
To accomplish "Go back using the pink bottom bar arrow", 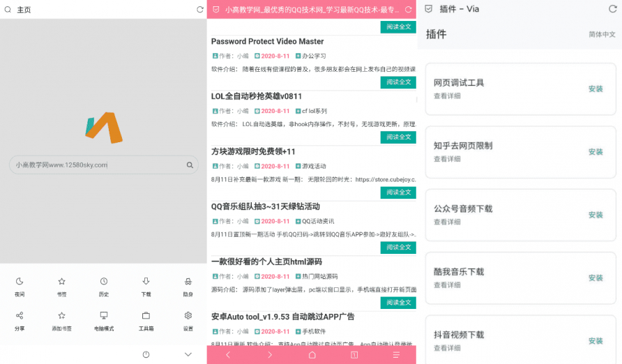I will (x=228, y=355).
